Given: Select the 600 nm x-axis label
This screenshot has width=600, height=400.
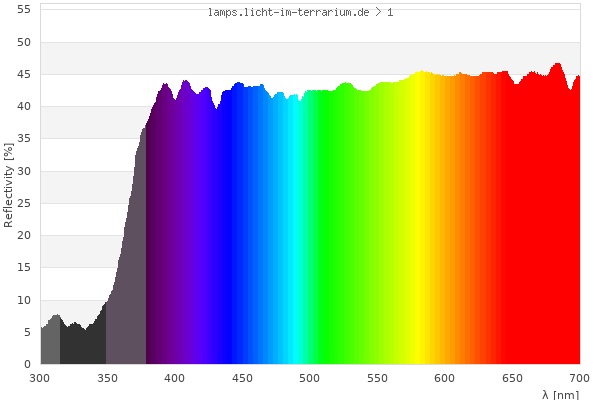Looking at the screenshot, I should 445,378.
